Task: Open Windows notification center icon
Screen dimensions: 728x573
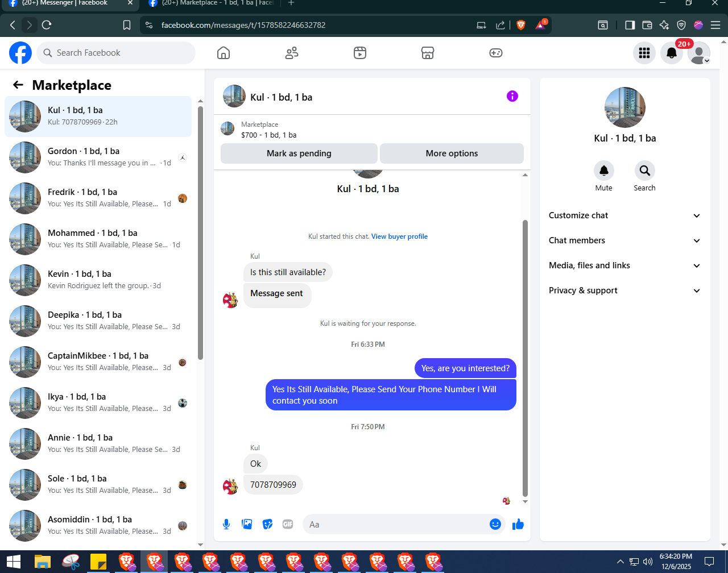Action: [x=709, y=562]
